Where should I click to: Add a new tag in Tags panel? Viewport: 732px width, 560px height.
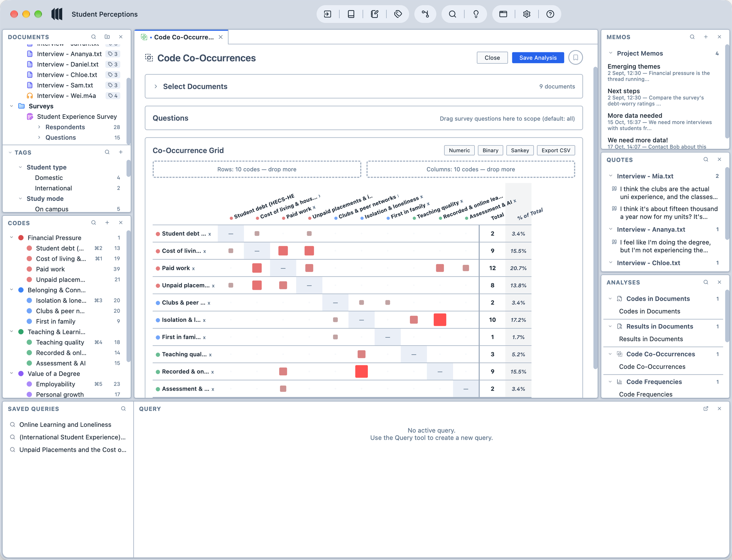click(121, 152)
